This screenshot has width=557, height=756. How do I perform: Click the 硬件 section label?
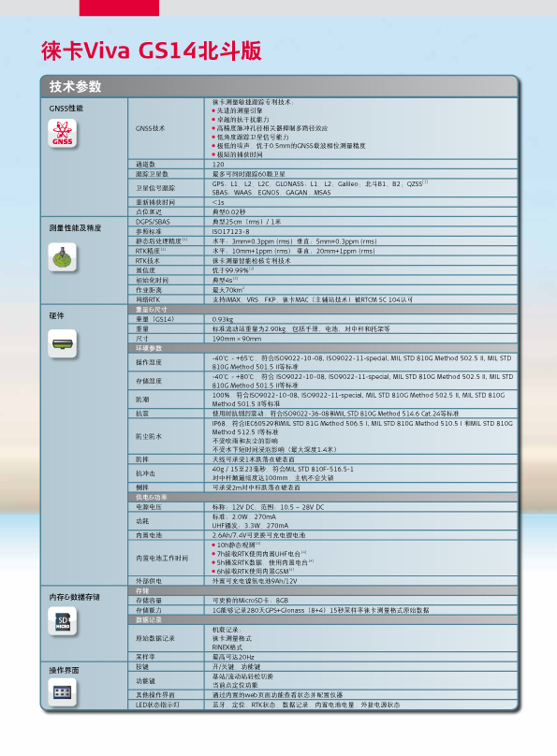coord(56,315)
